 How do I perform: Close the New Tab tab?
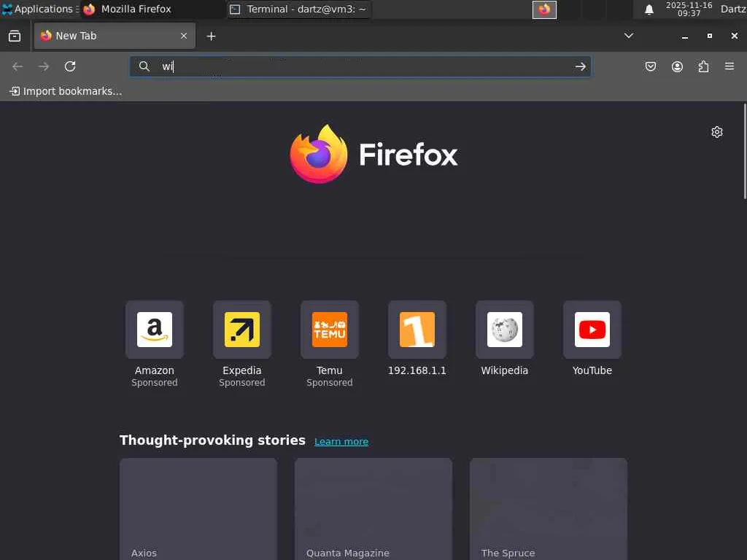(184, 36)
